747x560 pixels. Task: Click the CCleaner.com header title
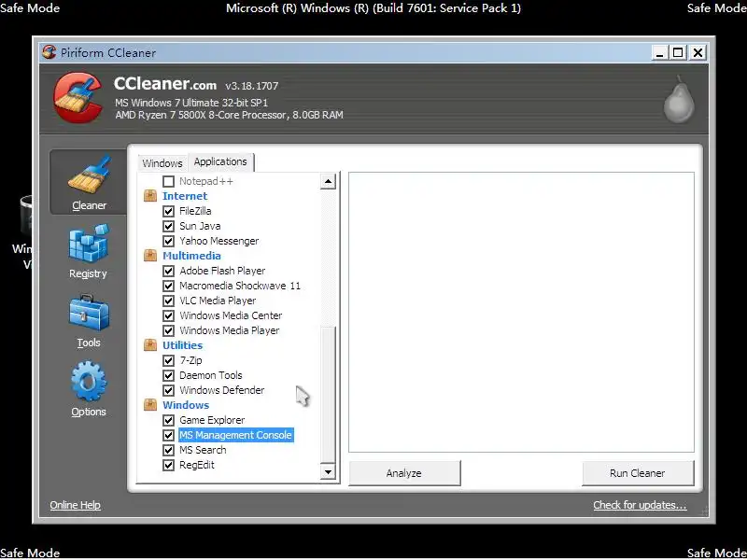pyautogui.click(x=165, y=84)
